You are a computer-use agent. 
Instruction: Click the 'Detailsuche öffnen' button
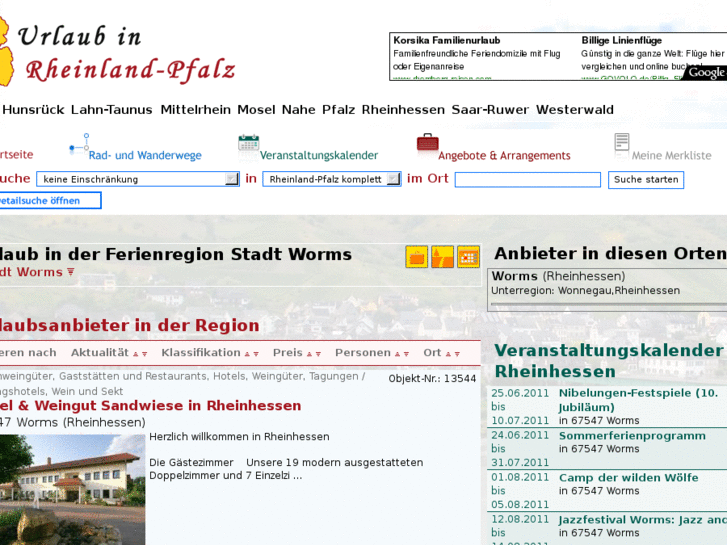(50, 200)
